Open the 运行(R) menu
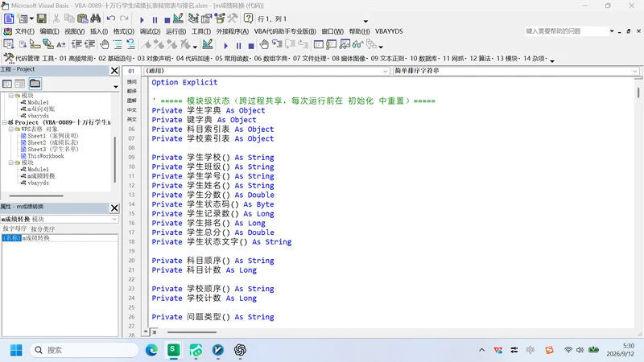644x362 pixels. pos(175,31)
